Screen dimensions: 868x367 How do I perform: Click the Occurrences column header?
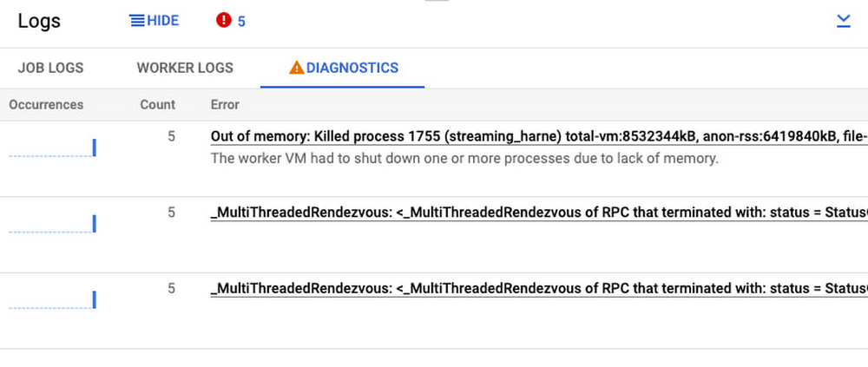[x=46, y=105]
